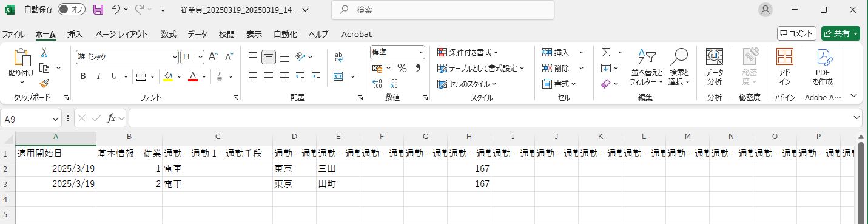The width and height of the screenshot is (868, 224).
Task: Apply comma style format
Action: 418,68
